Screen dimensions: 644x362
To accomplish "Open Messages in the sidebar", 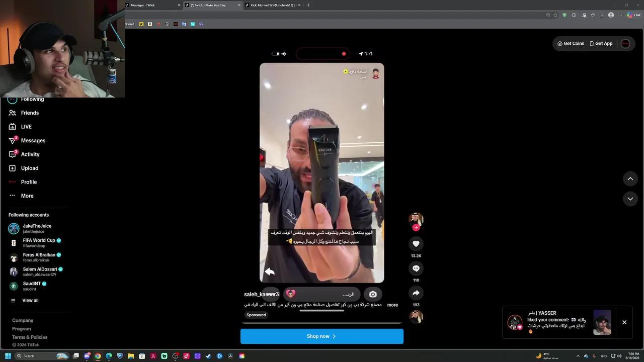I will (x=33, y=141).
